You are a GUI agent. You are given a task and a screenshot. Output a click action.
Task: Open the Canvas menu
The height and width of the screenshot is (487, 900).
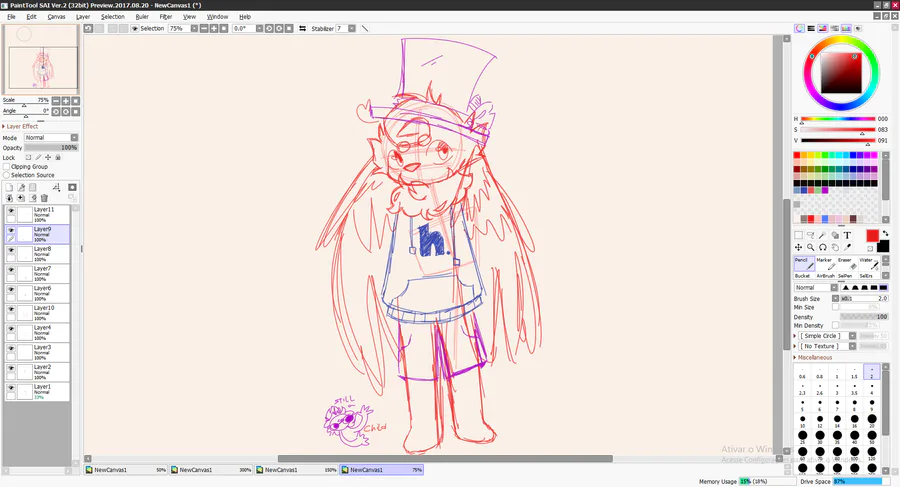point(56,17)
